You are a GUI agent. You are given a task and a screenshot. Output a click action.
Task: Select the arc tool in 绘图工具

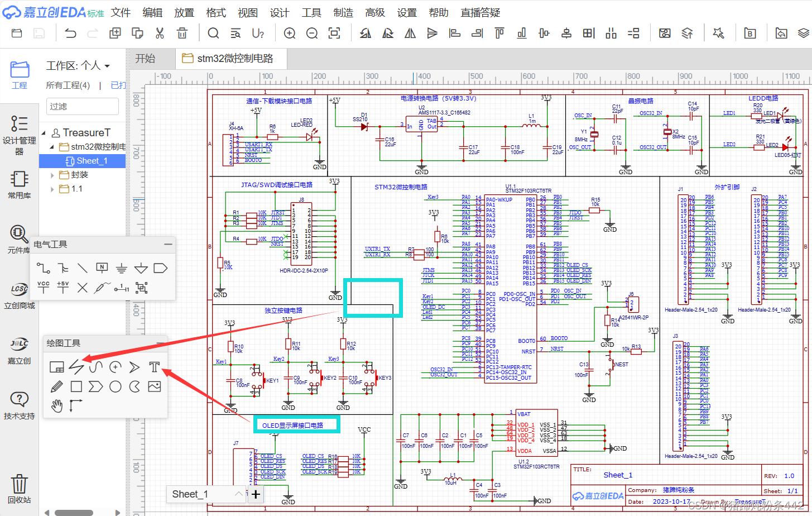116,367
